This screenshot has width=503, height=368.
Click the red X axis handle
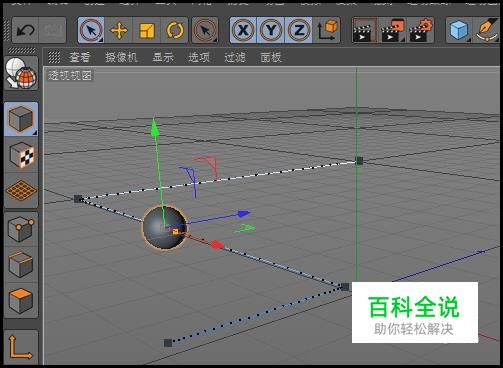pos(217,245)
